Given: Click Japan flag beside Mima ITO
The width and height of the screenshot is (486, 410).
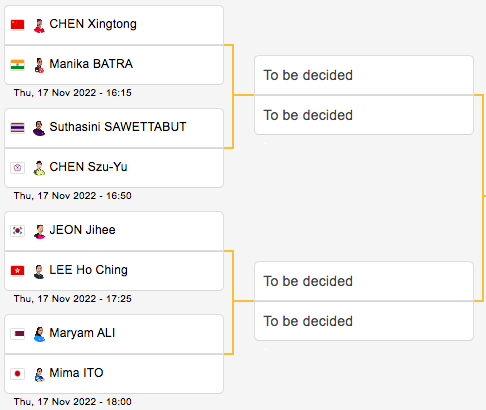Looking at the screenshot, I should coord(17,374).
